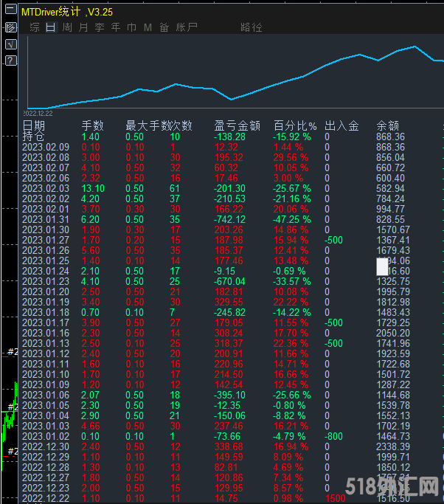This screenshot has height=504, width=444.
Task: Open help with the ? icon
Action: [x=10, y=61]
